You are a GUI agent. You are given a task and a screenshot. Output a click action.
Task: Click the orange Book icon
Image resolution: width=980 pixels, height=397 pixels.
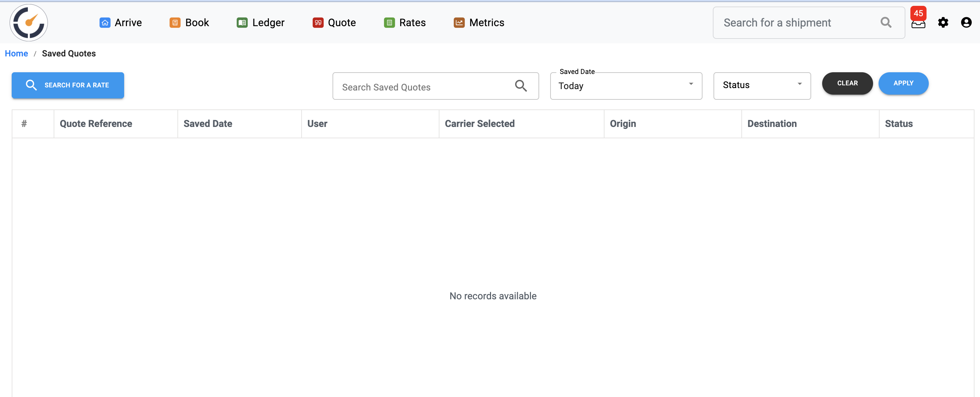coord(175,23)
